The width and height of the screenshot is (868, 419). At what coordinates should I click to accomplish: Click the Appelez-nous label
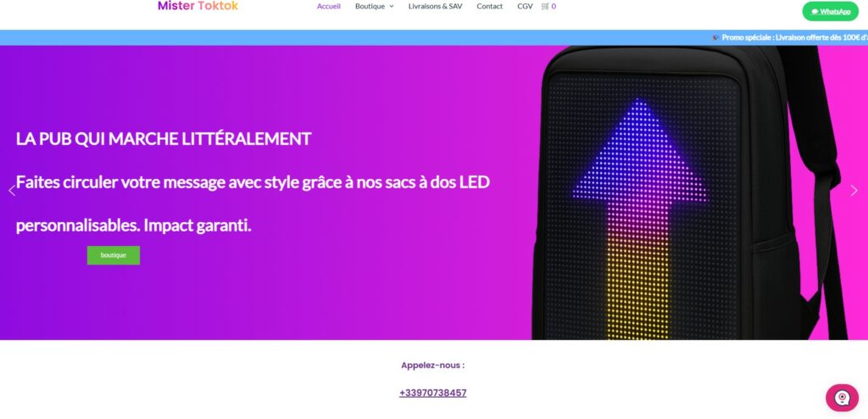click(433, 366)
